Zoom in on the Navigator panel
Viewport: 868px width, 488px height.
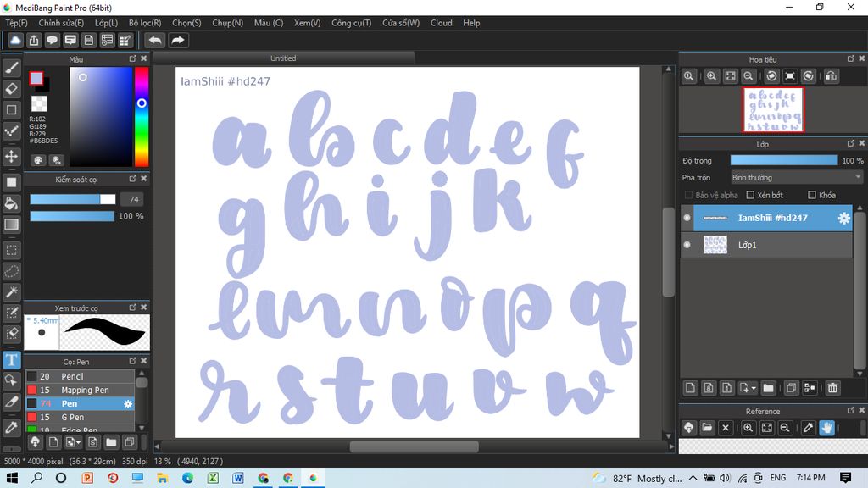click(712, 76)
